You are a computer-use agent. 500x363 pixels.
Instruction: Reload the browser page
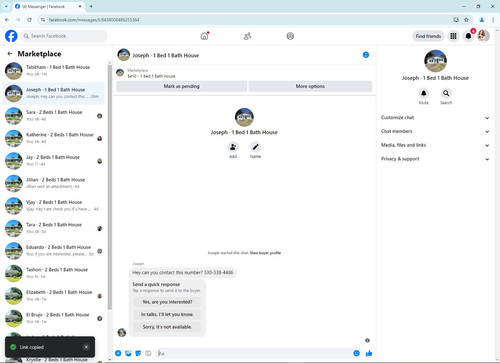(x=29, y=20)
